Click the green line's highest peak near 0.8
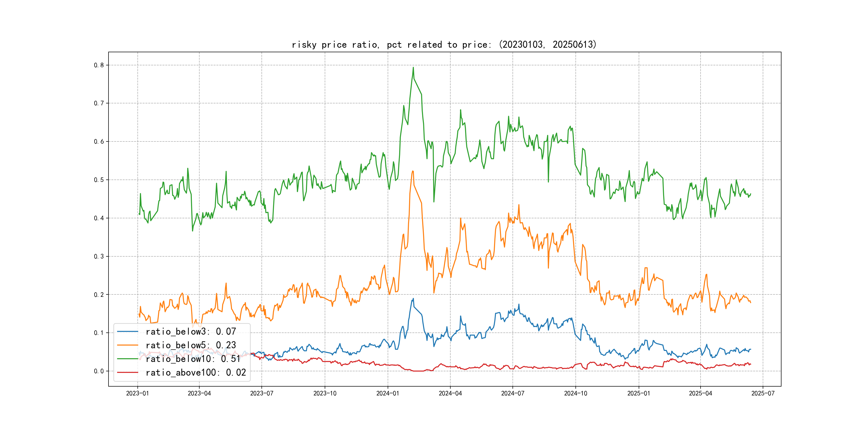868x434 pixels. (x=413, y=68)
